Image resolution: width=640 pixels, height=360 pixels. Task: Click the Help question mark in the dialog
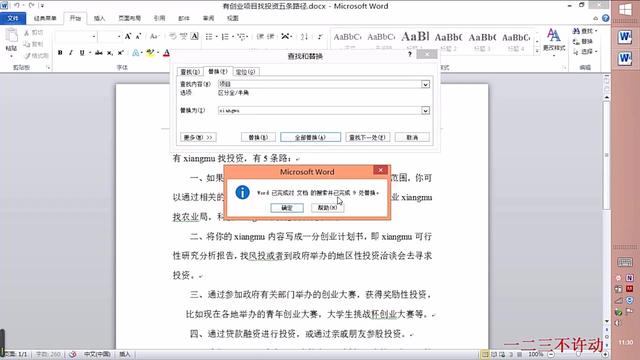410,54
